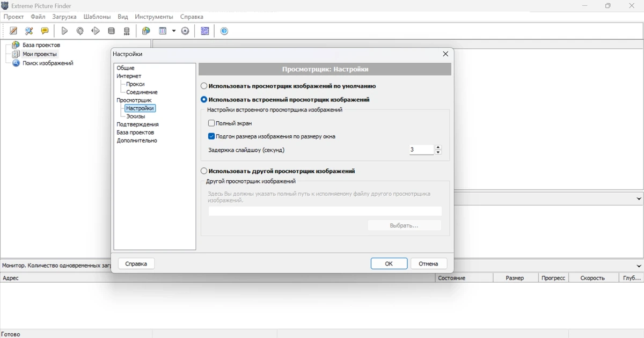Screen dimensions: 644x338
Task: Click the OK button
Action: pyautogui.click(x=389, y=263)
